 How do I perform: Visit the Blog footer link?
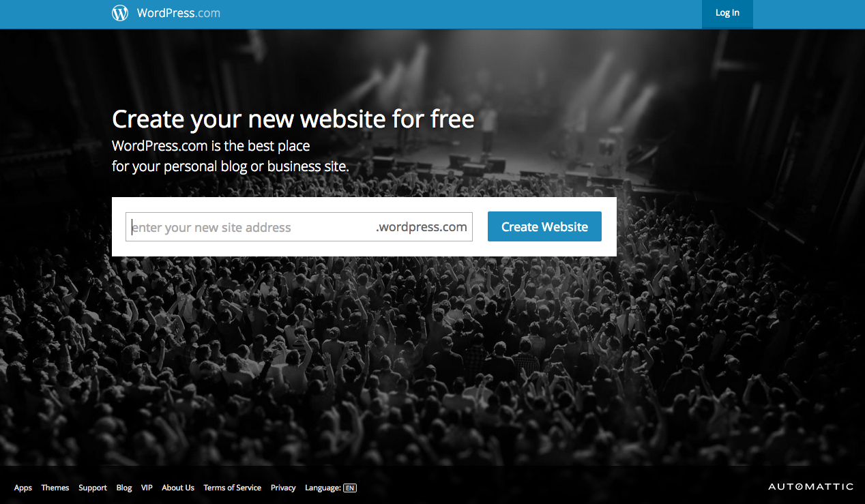124,488
